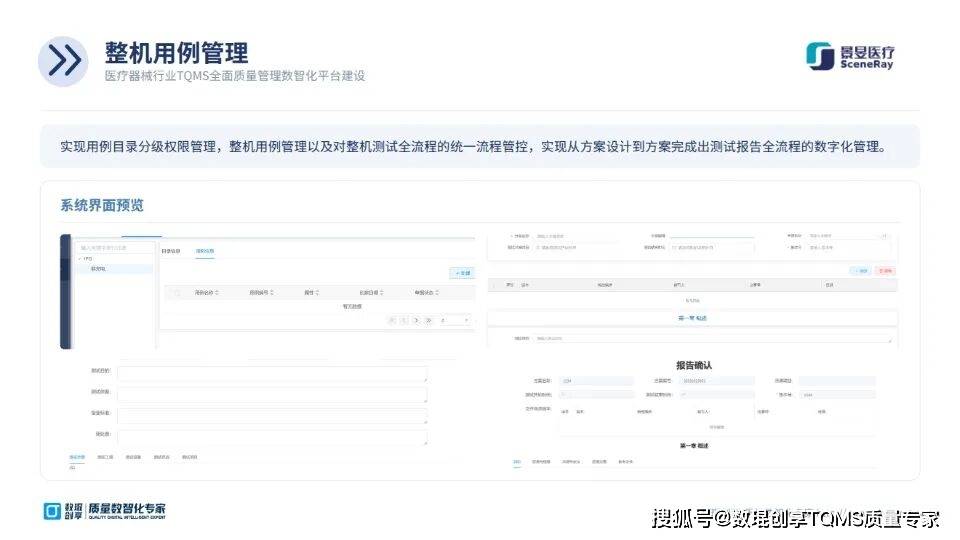The image size is (960, 540).
Task: Click the blue add button above the file table
Action: coord(860,271)
